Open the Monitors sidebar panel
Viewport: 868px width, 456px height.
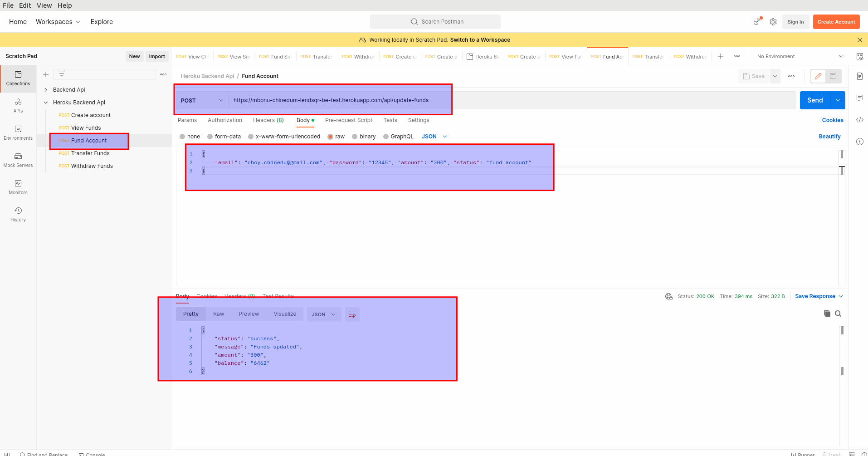[18, 187]
